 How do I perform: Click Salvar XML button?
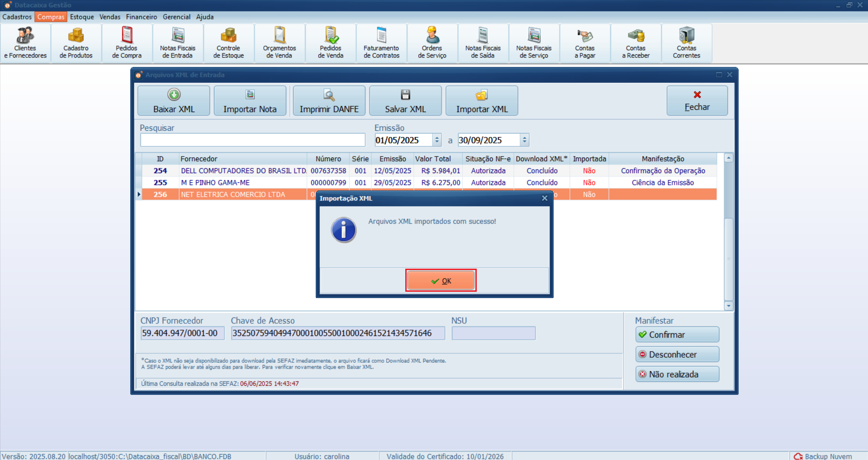pyautogui.click(x=406, y=101)
